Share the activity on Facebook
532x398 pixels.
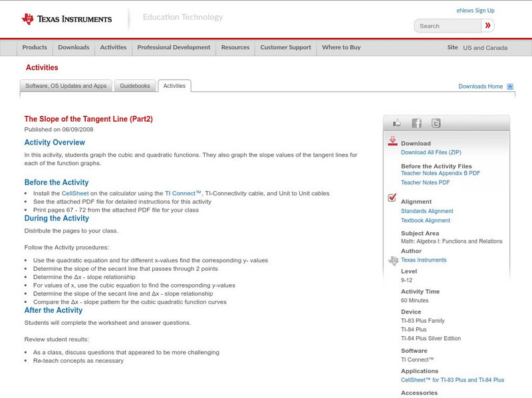point(416,123)
